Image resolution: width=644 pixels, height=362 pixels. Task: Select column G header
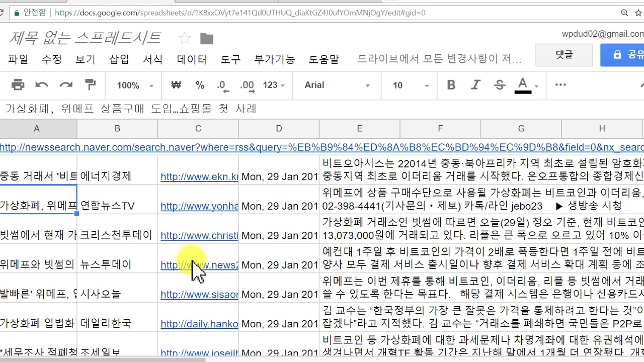[521, 129]
